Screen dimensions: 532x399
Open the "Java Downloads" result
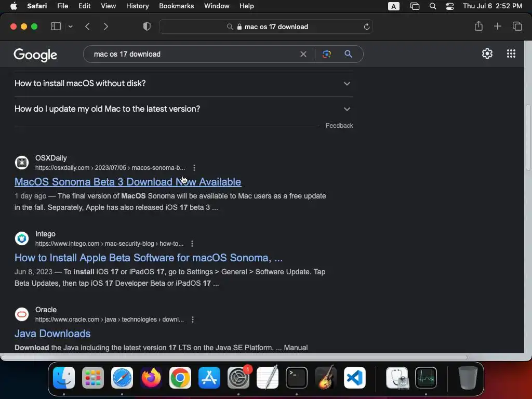click(x=52, y=334)
